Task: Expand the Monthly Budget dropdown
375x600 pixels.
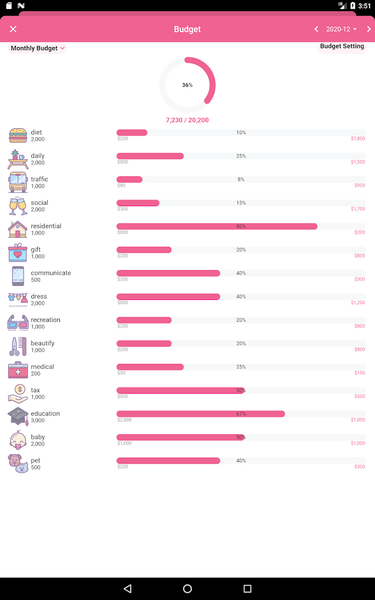Action: [x=38, y=48]
